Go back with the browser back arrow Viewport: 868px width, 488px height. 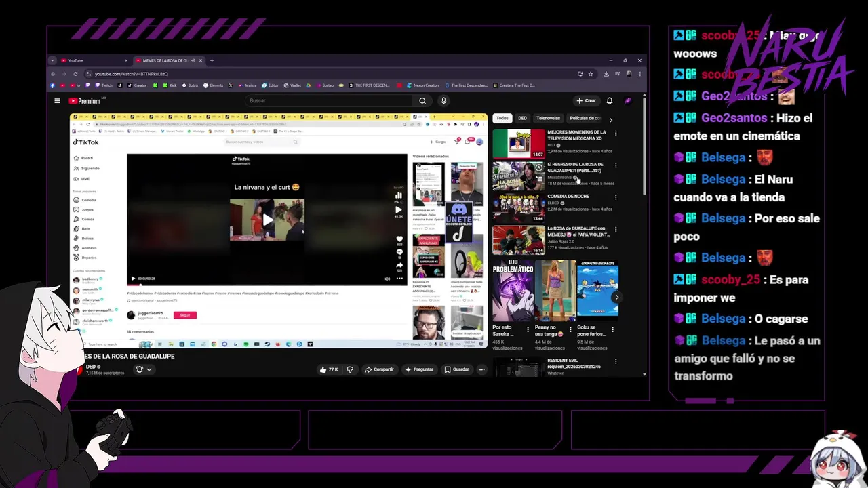(53, 74)
